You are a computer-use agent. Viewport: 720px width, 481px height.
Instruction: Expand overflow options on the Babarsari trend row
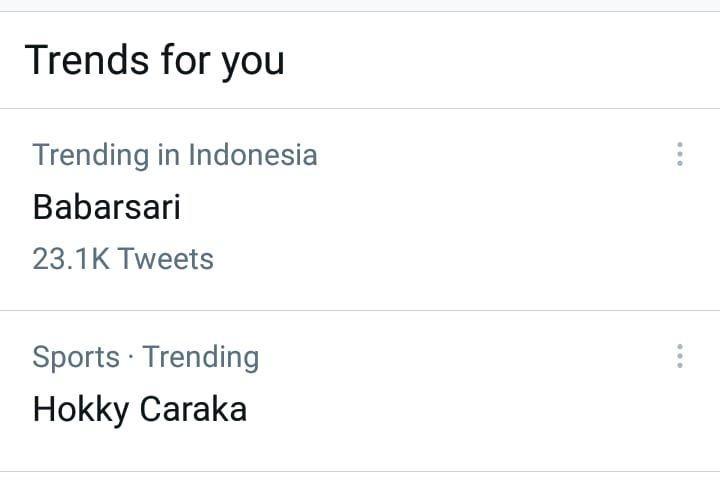pyautogui.click(x=680, y=154)
